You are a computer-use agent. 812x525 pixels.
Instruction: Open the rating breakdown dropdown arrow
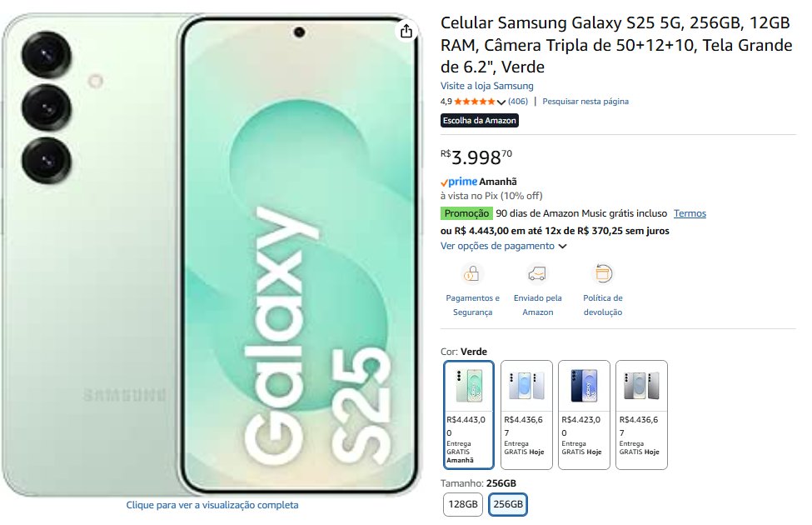click(x=501, y=102)
